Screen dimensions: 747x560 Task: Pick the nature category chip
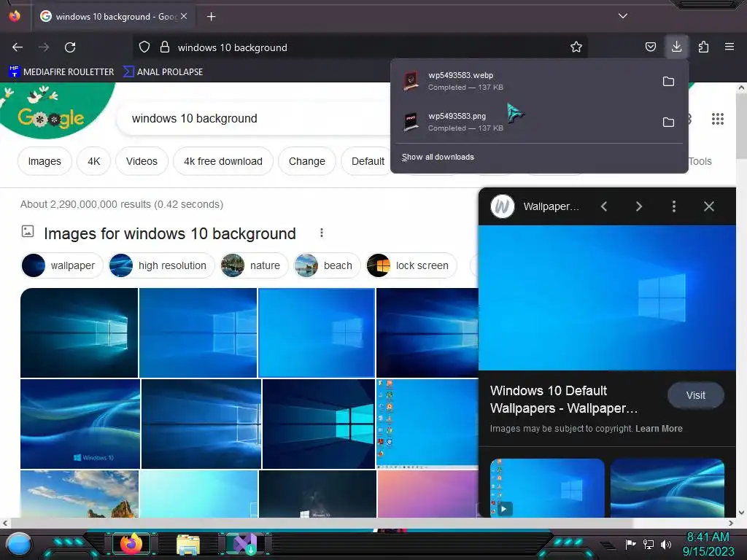[x=255, y=265]
